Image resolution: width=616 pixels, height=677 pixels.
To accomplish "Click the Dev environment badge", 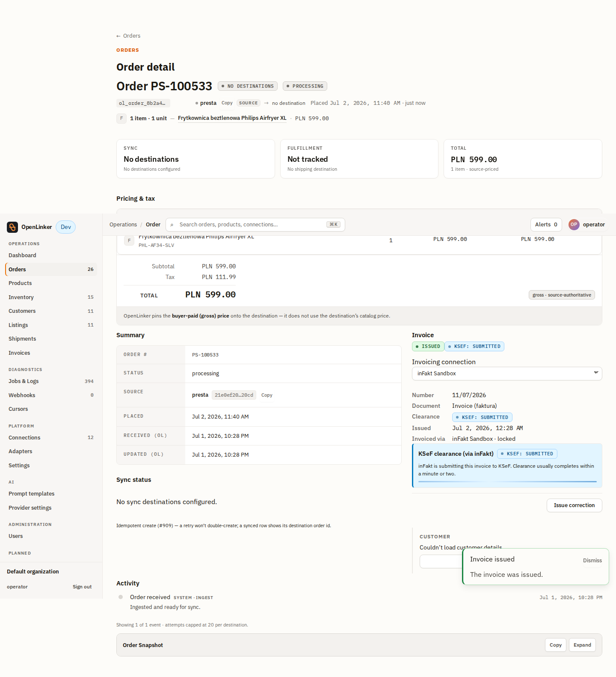I will coord(66,227).
